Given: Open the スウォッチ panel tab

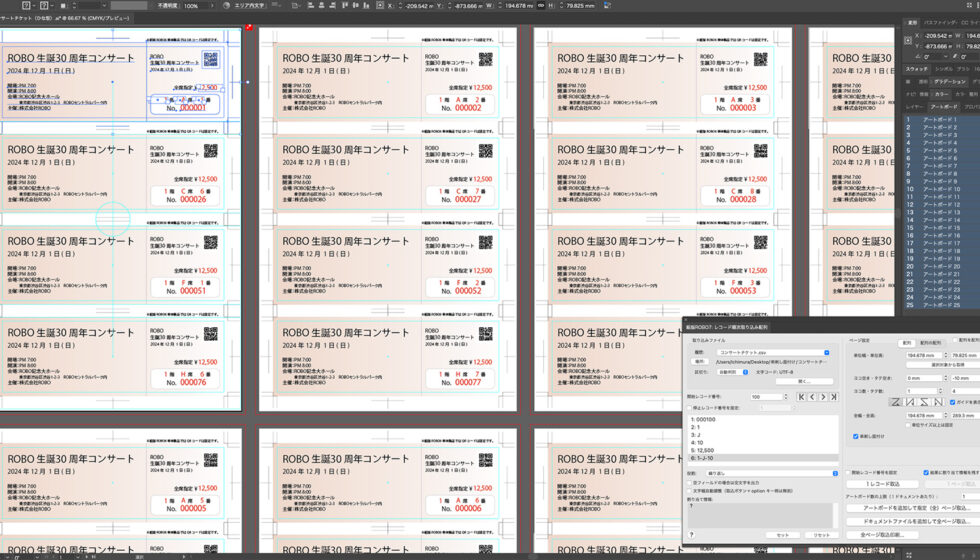Looking at the screenshot, I should click(x=917, y=69).
